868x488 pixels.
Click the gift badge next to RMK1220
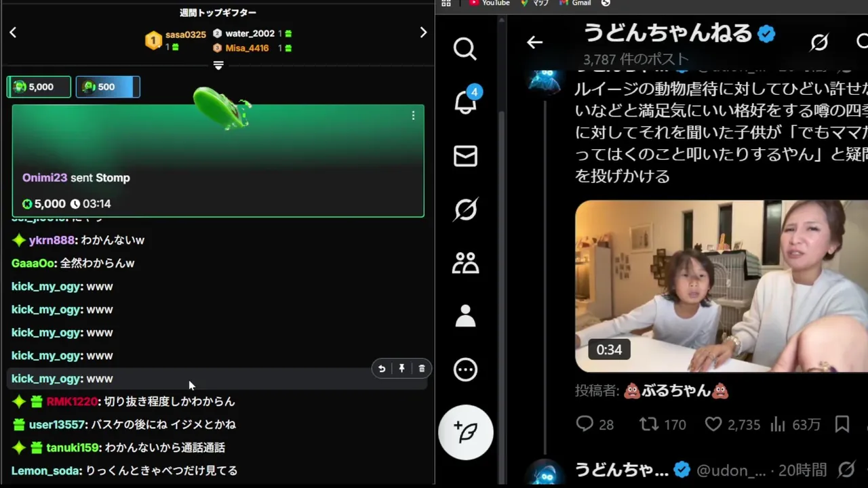point(36,401)
